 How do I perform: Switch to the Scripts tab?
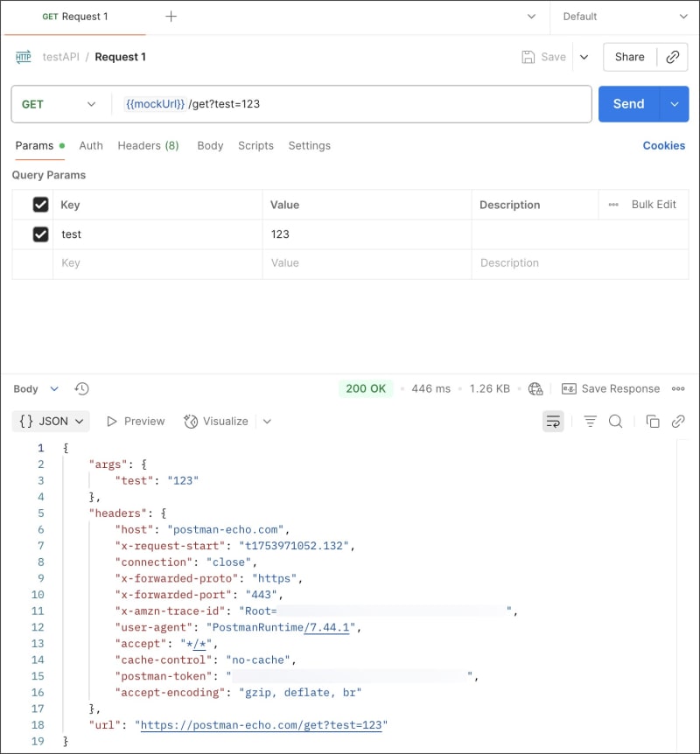255,146
